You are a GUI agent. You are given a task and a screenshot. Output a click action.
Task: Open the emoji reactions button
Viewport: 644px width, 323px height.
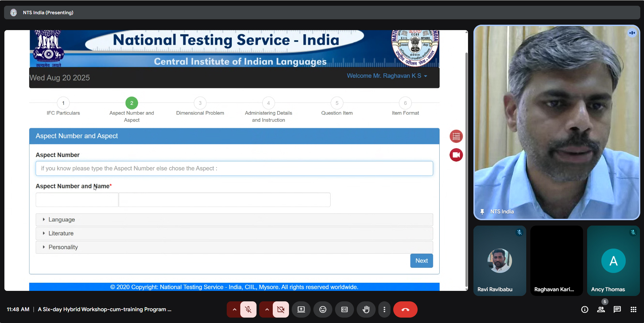point(323,309)
